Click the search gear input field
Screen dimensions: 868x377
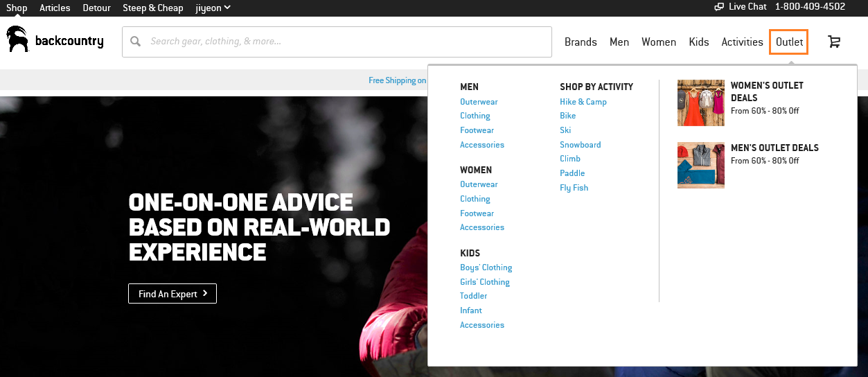point(337,42)
